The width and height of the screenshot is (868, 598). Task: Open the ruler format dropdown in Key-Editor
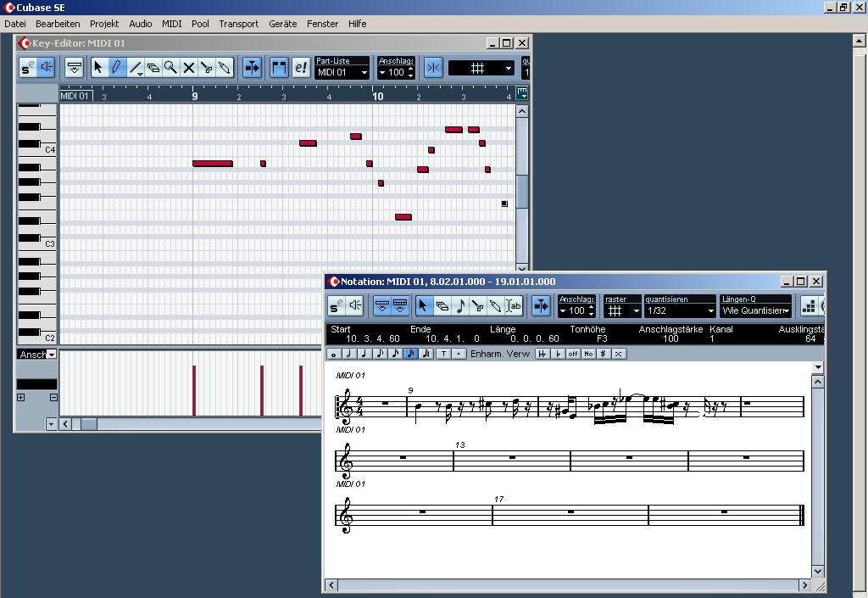click(x=522, y=93)
